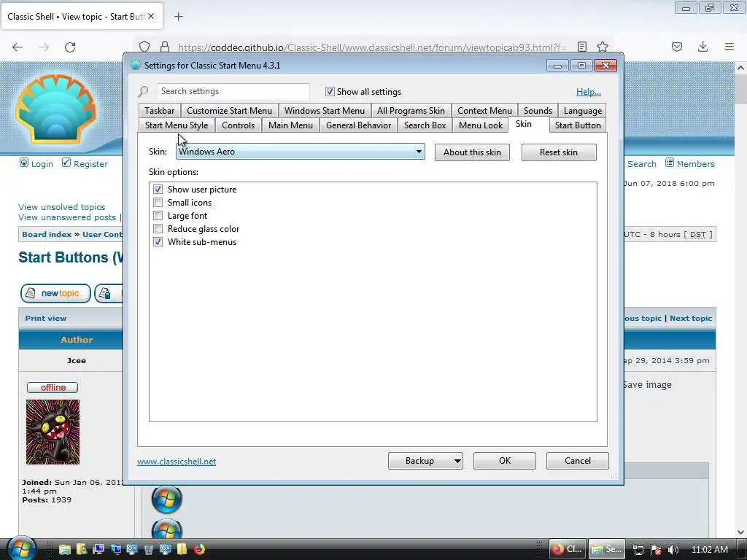This screenshot has width=747, height=560.
Task: Dismiss the dialog with Cancel
Action: 578,461
